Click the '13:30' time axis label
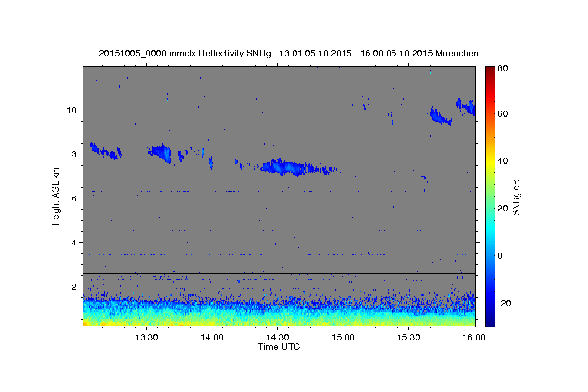 [146, 337]
